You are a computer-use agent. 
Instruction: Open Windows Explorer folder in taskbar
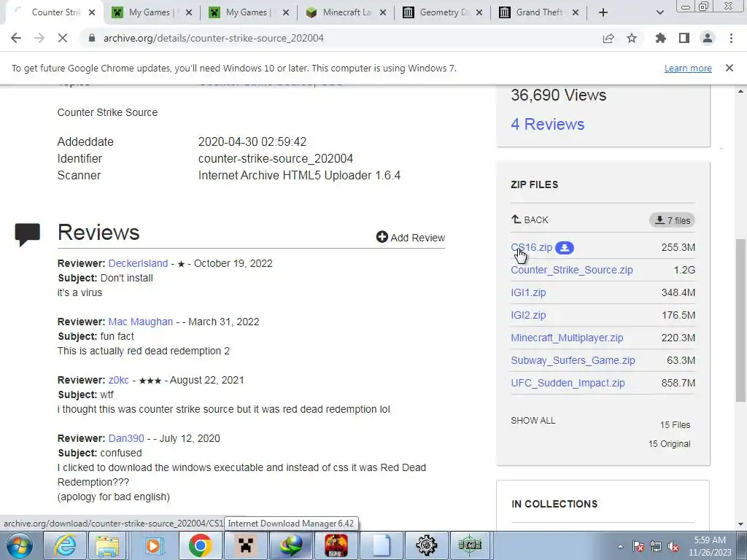(107, 545)
